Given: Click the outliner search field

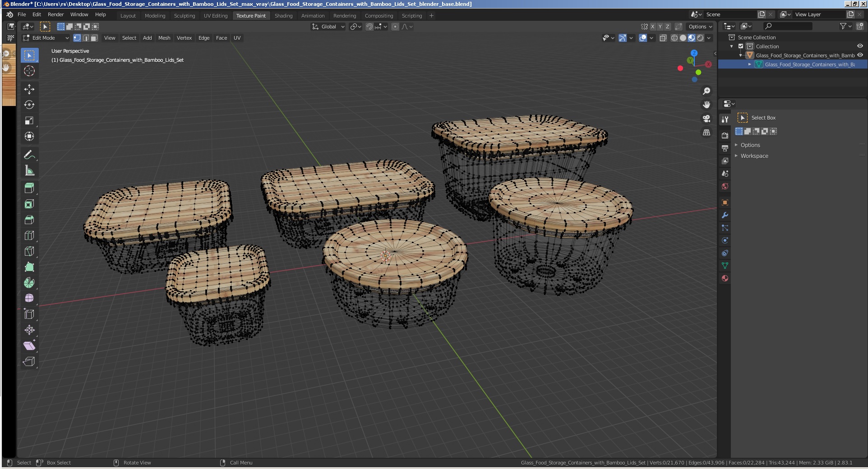Looking at the screenshot, I should click(x=787, y=27).
